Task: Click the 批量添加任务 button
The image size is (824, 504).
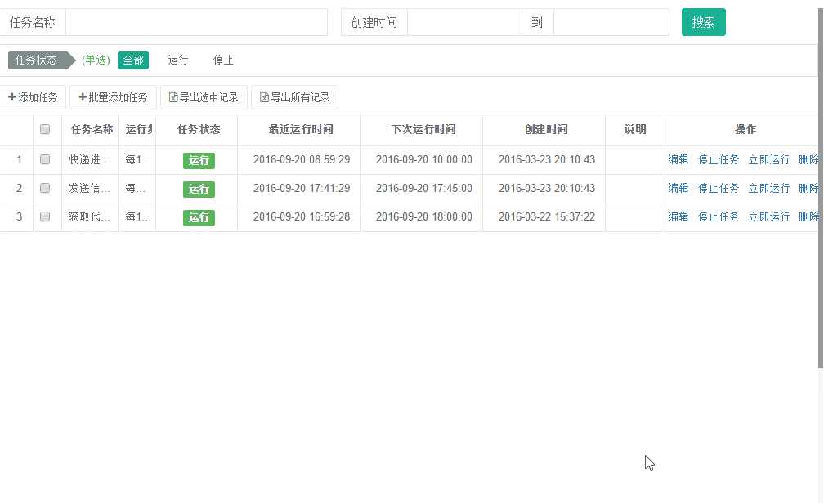Action: (113, 97)
